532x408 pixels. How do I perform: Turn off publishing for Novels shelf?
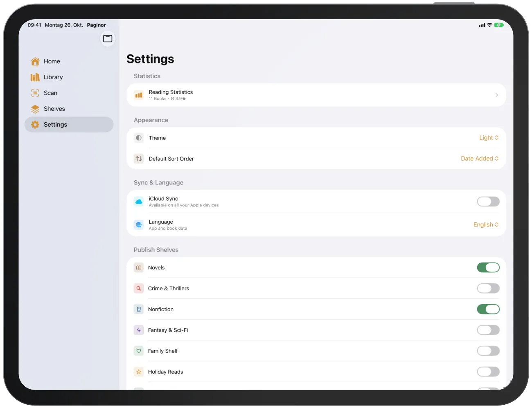pos(488,268)
